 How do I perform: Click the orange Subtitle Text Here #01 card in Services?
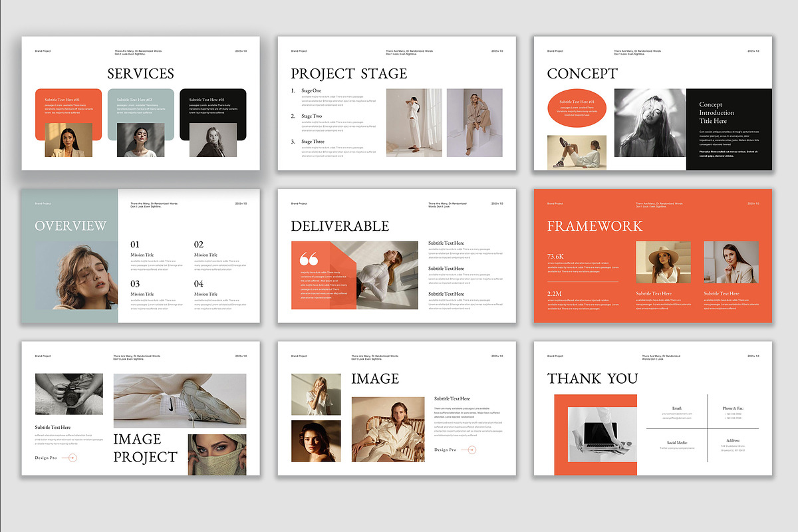[x=68, y=105]
